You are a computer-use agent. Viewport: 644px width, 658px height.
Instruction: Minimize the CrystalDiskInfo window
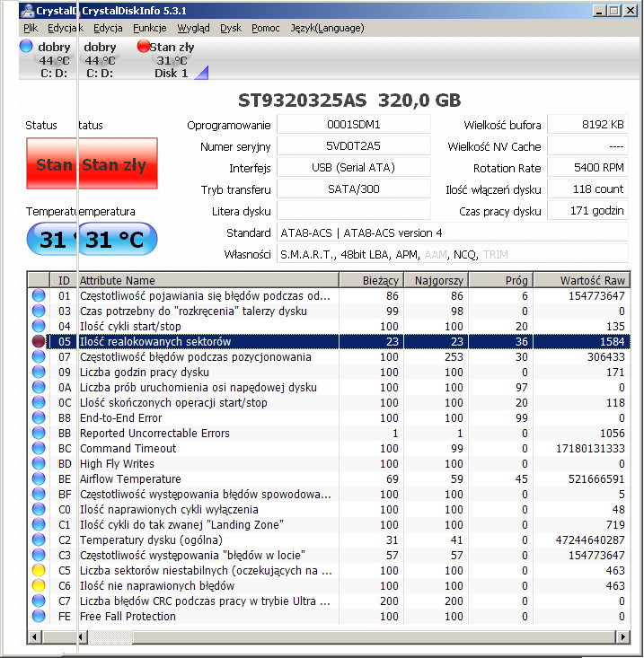pos(599,11)
